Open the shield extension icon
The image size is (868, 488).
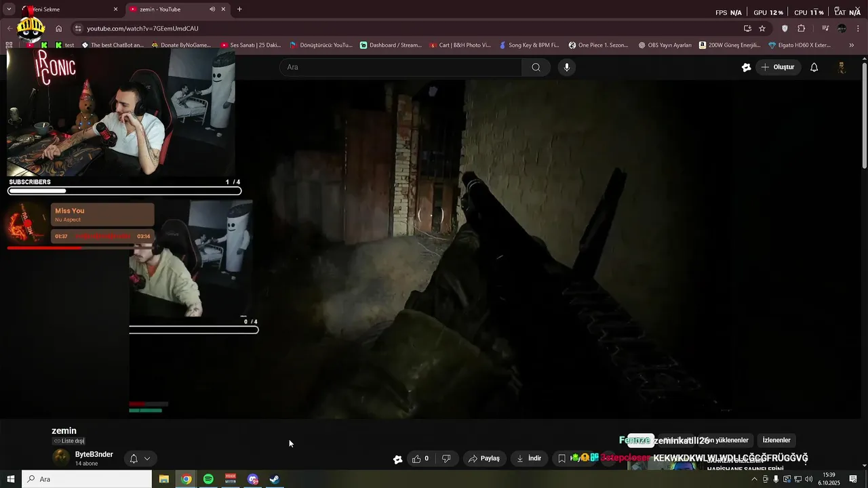tap(785, 28)
